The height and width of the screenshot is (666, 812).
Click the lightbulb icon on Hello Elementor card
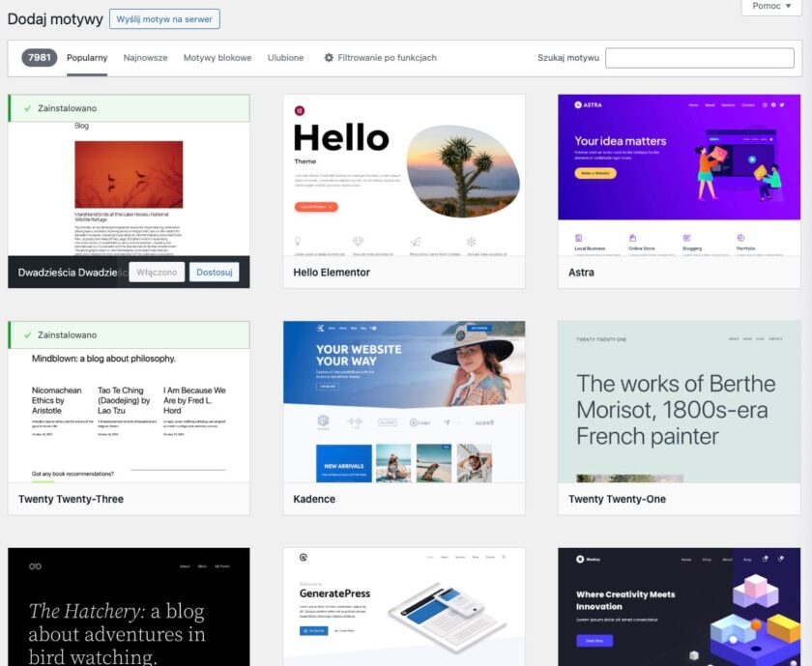pos(298,241)
